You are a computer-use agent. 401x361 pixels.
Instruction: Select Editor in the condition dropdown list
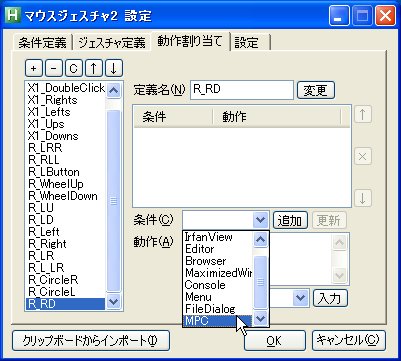[x=218, y=249]
